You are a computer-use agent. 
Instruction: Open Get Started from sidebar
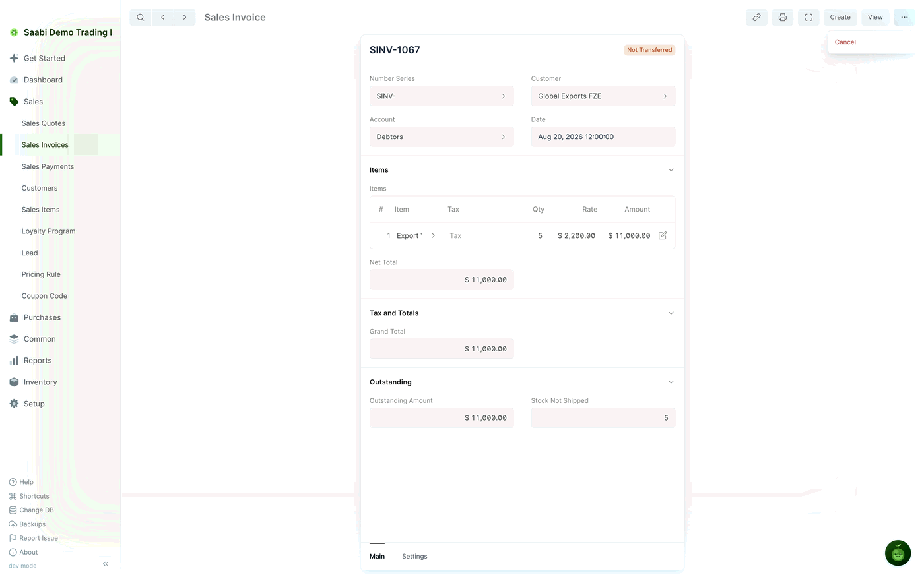point(44,58)
